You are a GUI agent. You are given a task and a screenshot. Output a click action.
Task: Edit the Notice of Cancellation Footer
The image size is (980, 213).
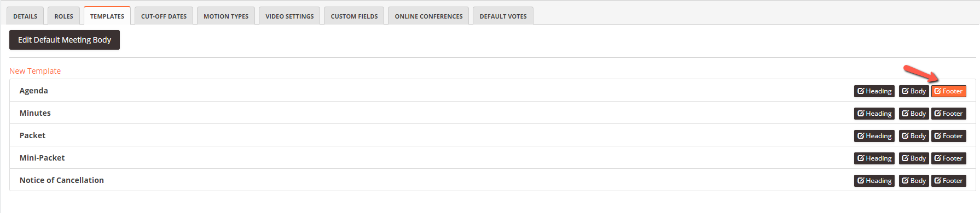[x=949, y=181]
